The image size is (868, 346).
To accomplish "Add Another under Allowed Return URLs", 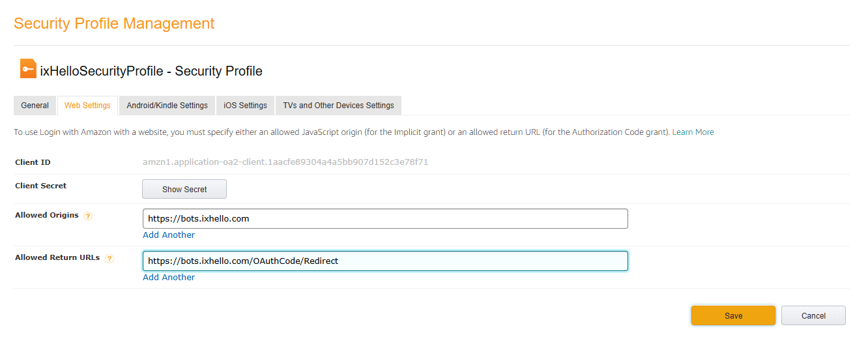I will coord(169,278).
